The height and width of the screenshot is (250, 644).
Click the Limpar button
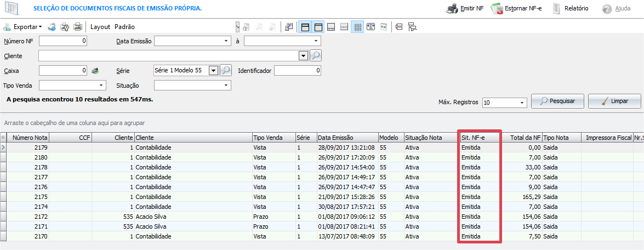pos(614,101)
